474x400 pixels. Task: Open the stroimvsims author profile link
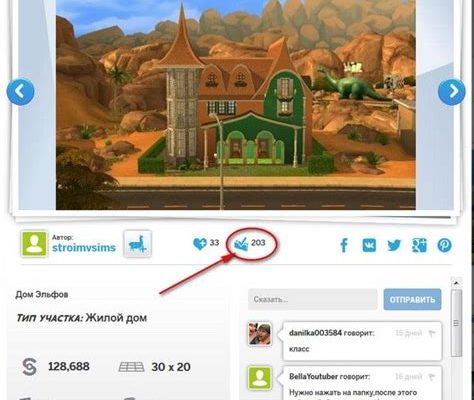[84, 248]
